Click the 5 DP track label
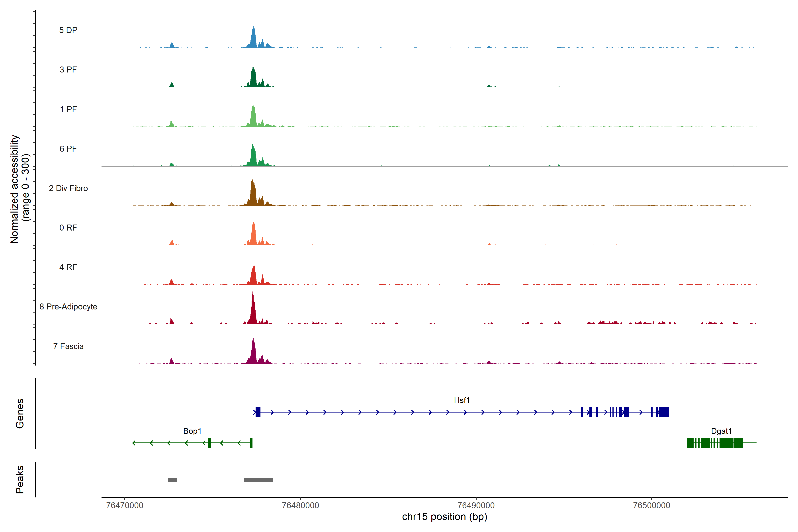Viewport: 798px width, 532px height. pyautogui.click(x=68, y=30)
